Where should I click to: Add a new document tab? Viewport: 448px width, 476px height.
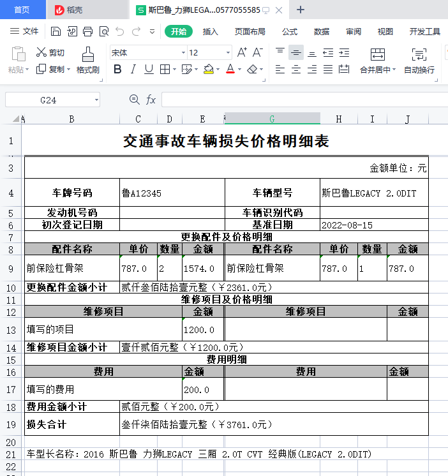click(301, 10)
